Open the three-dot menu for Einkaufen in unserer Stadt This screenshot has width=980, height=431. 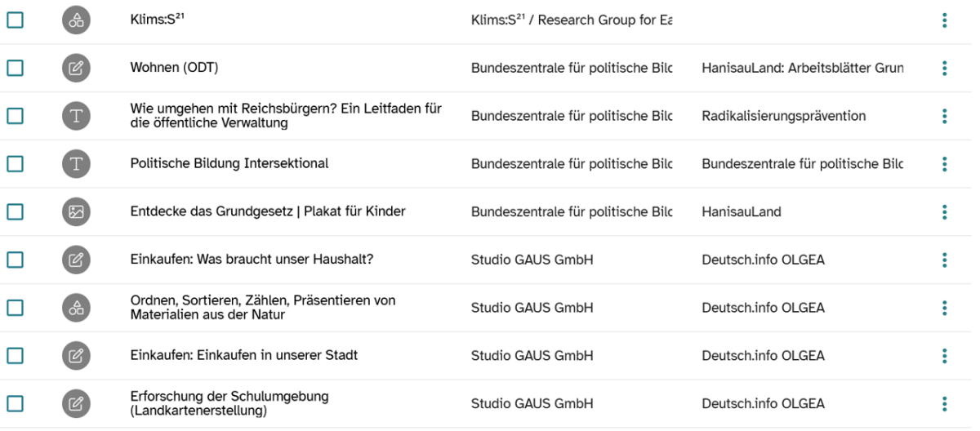[x=944, y=356]
